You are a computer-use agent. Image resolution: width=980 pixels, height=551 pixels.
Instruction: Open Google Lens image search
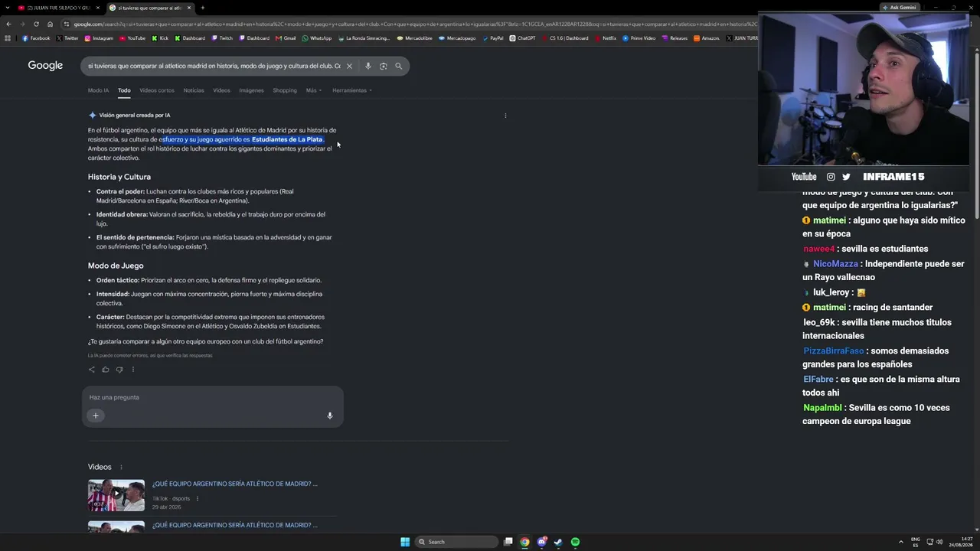[384, 66]
